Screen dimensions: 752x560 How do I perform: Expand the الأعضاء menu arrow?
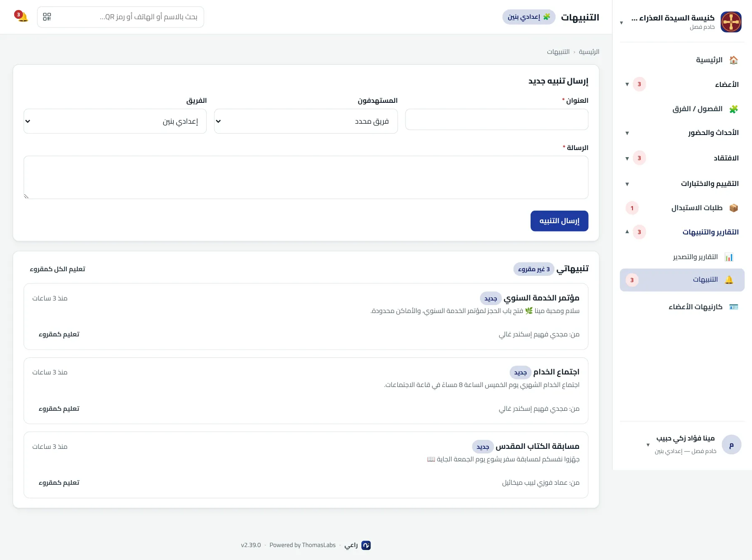click(627, 84)
